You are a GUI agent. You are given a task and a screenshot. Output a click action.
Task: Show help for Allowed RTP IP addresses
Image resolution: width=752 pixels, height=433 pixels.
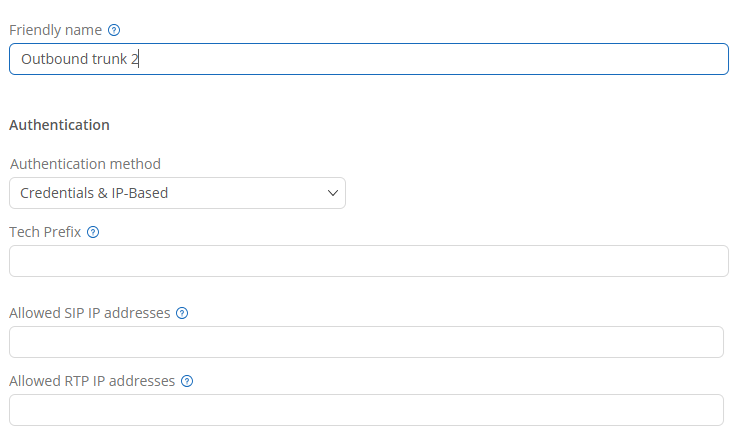tap(187, 381)
